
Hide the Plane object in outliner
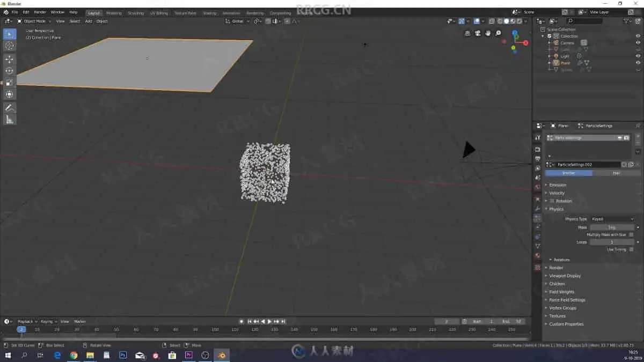[638, 63]
